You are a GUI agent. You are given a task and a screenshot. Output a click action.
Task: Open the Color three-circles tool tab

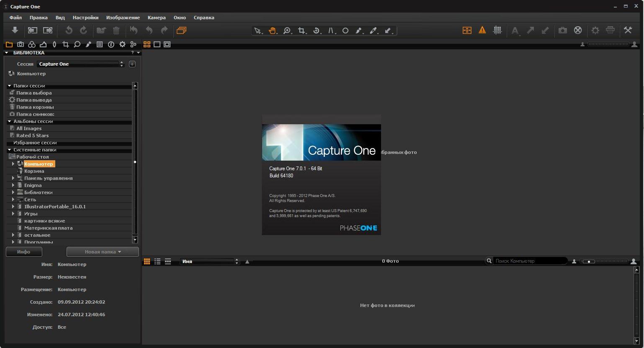pyautogui.click(x=32, y=44)
